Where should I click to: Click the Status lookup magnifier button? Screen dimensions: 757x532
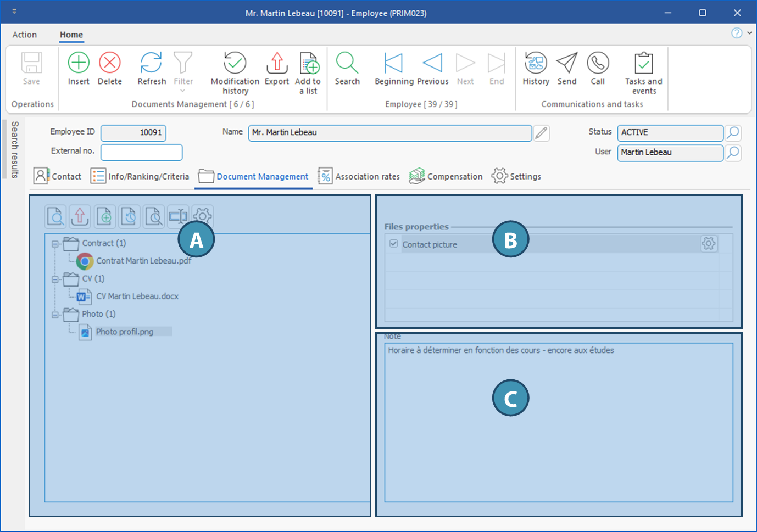pyautogui.click(x=733, y=133)
